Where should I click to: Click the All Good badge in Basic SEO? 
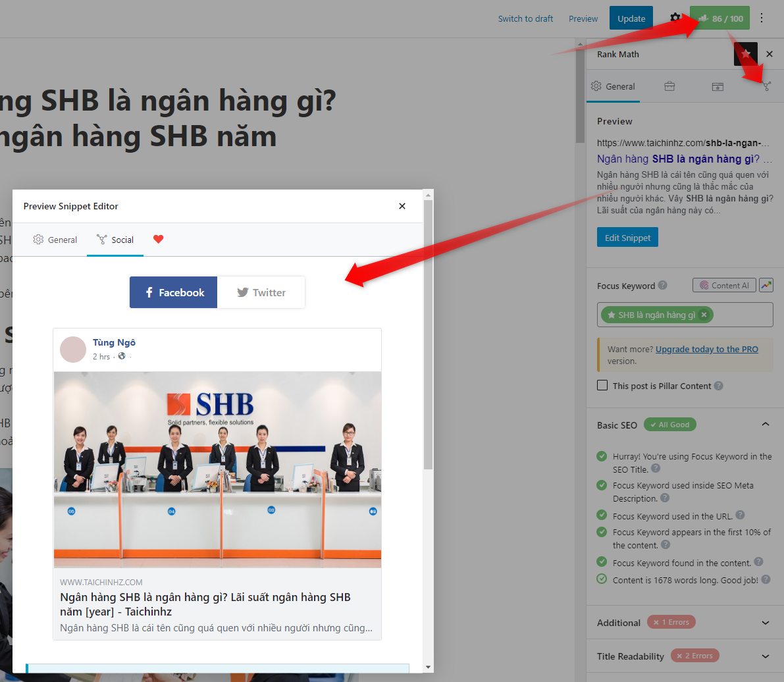pyautogui.click(x=670, y=425)
